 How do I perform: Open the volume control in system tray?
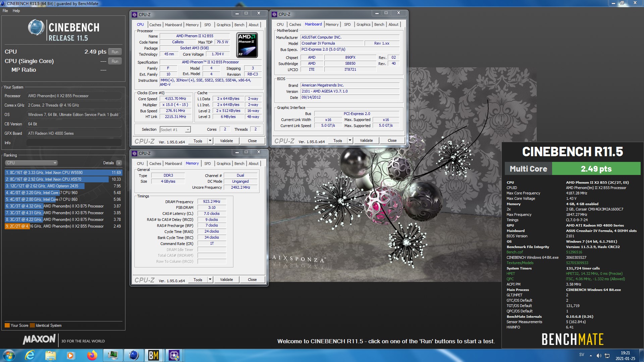point(599,356)
